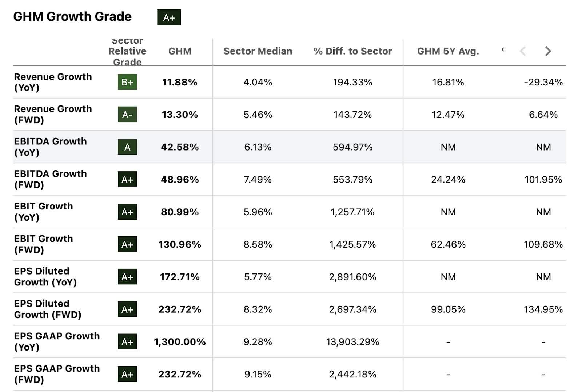The image size is (582, 392).
Task: Click the B+ grade badge for Revenue Growth (YoY)
Action: 127,82
